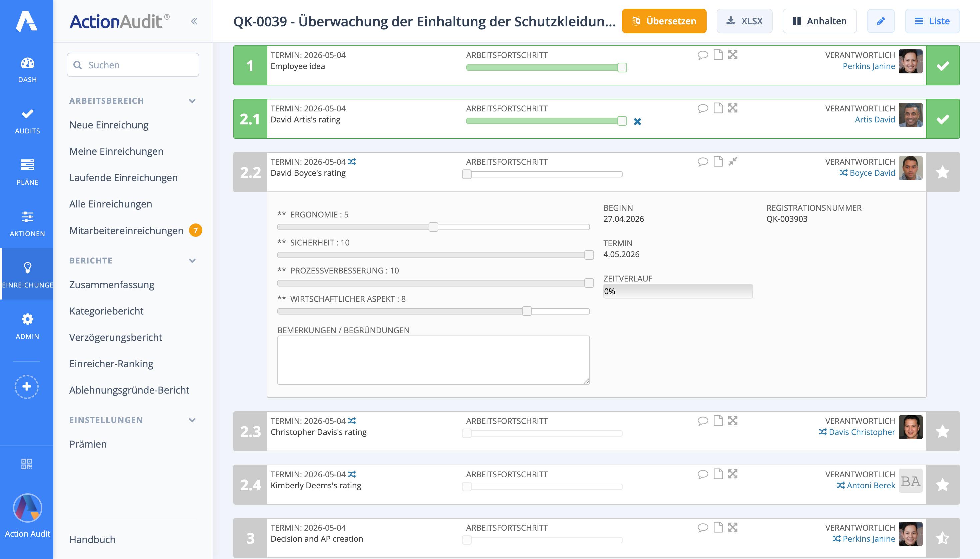Open comments on Christopher Davis's rating
980x559 pixels.
click(x=703, y=421)
